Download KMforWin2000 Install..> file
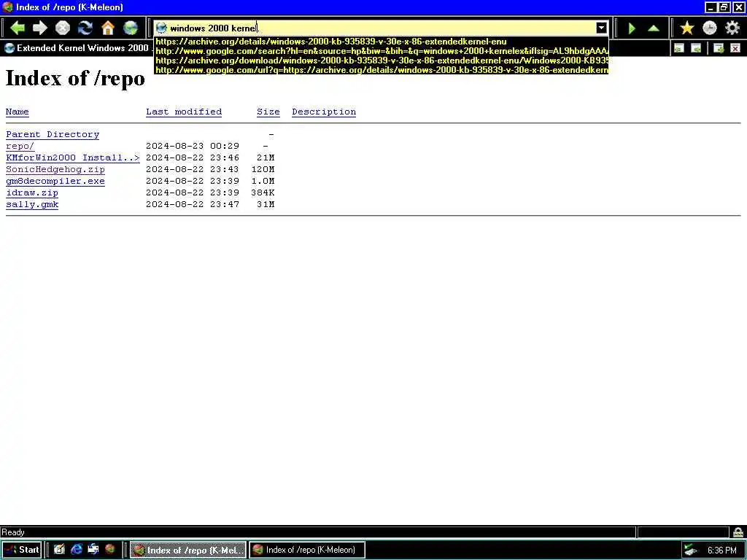Screen dimensions: 747x560 [x=73, y=157]
